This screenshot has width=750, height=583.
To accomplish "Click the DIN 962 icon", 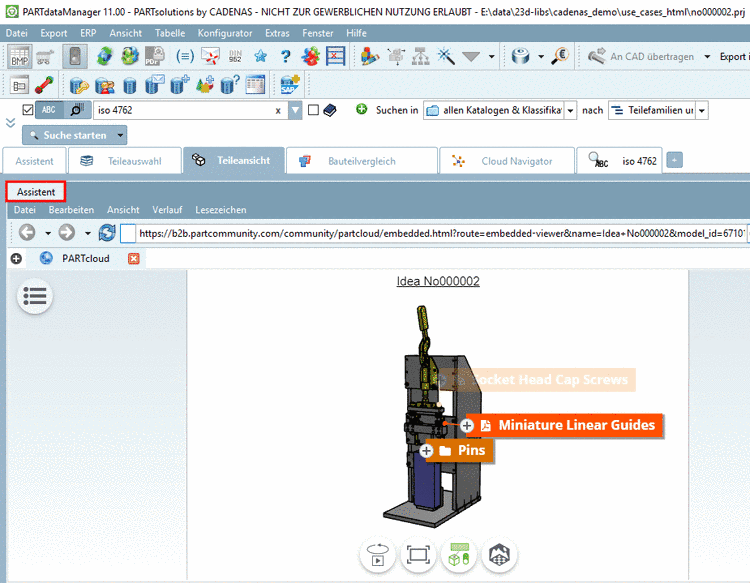I will tap(235, 56).
